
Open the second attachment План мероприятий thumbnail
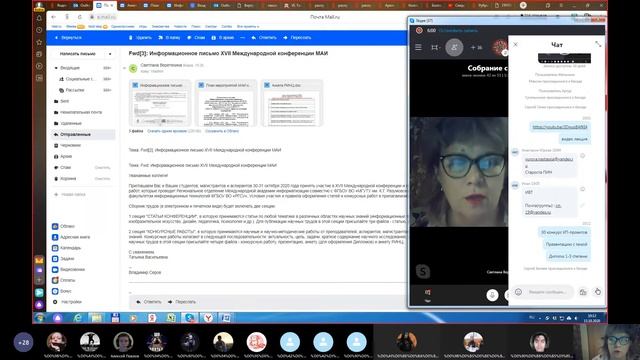tap(226, 103)
